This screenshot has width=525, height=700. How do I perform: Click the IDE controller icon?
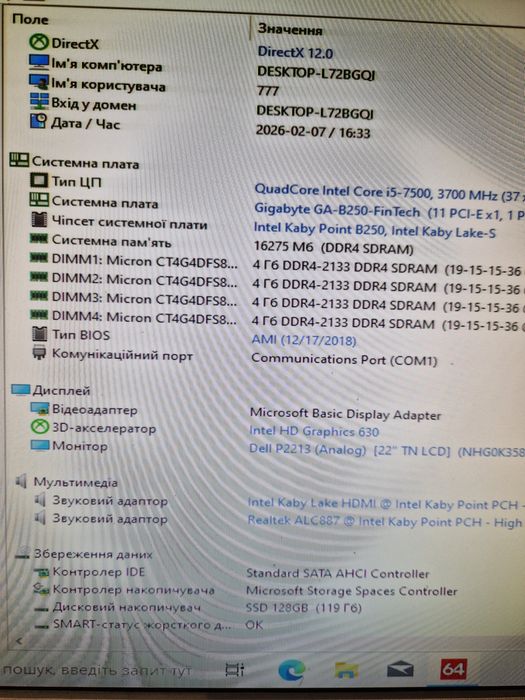[42, 572]
